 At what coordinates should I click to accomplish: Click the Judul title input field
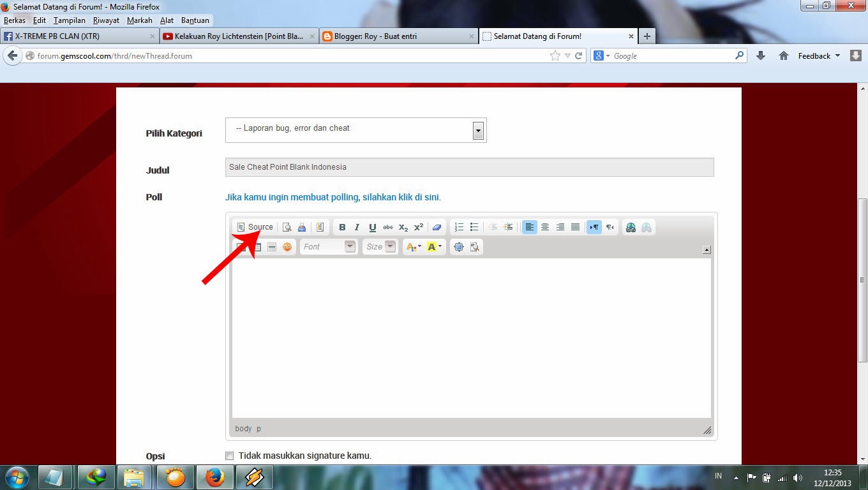[470, 167]
